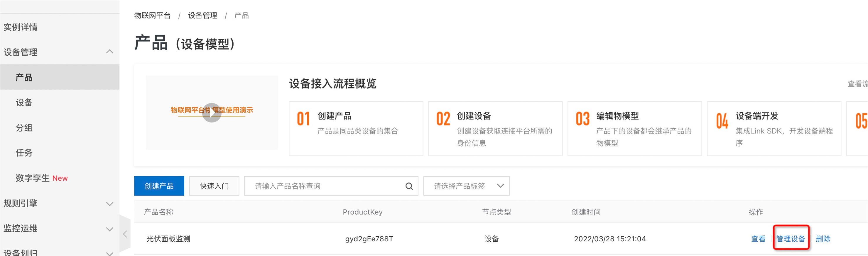Image resolution: width=868 pixels, height=256 pixels.
Task: Delete the 光伏面板监测 product via 删除
Action: tap(823, 239)
